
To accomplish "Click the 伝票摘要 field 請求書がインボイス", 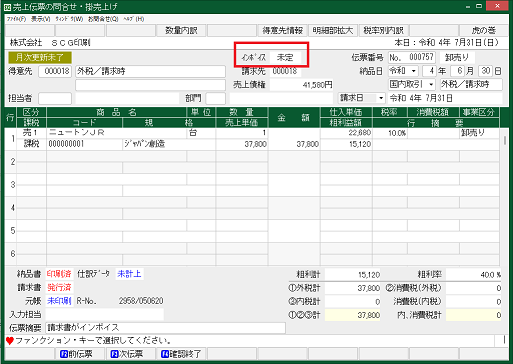I will pos(165,328).
